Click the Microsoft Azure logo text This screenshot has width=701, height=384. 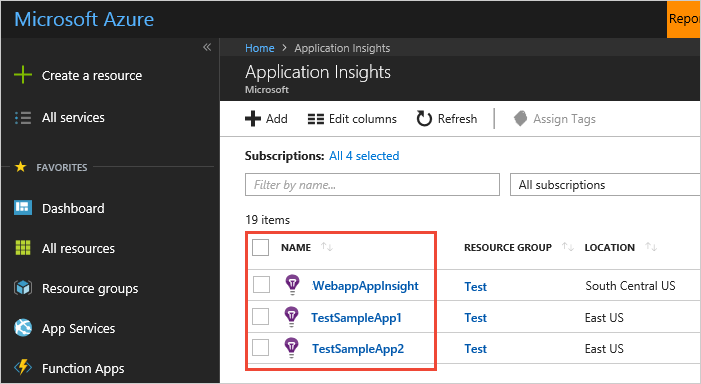click(x=84, y=19)
